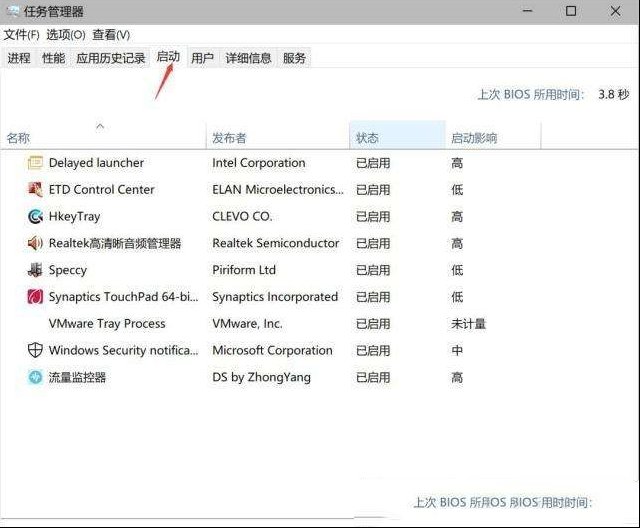
Task: Click the HkeyTray icon
Action: pyautogui.click(x=35, y=217)
